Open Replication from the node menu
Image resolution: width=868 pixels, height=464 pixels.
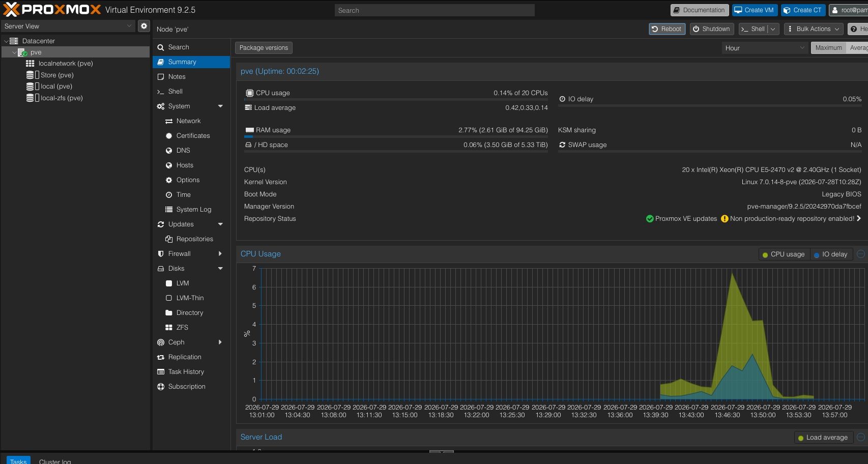(x=185, y=357)
